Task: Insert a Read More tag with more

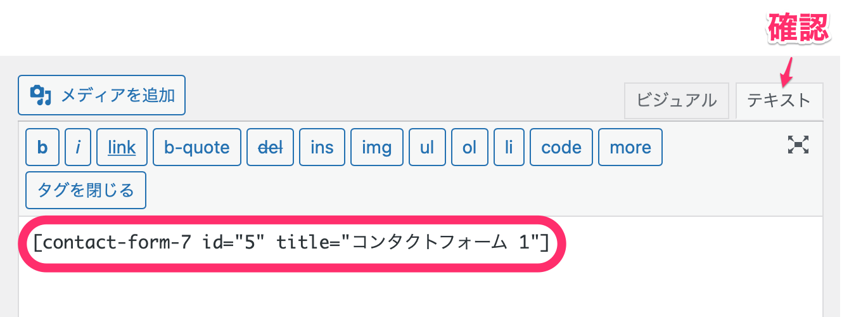Action: pos(630,148)
